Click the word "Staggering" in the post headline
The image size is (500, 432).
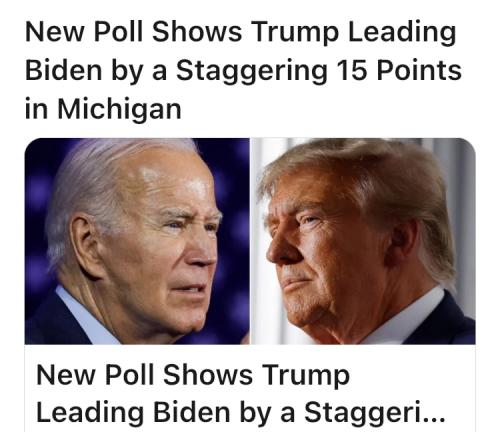[x=252, y=73]
